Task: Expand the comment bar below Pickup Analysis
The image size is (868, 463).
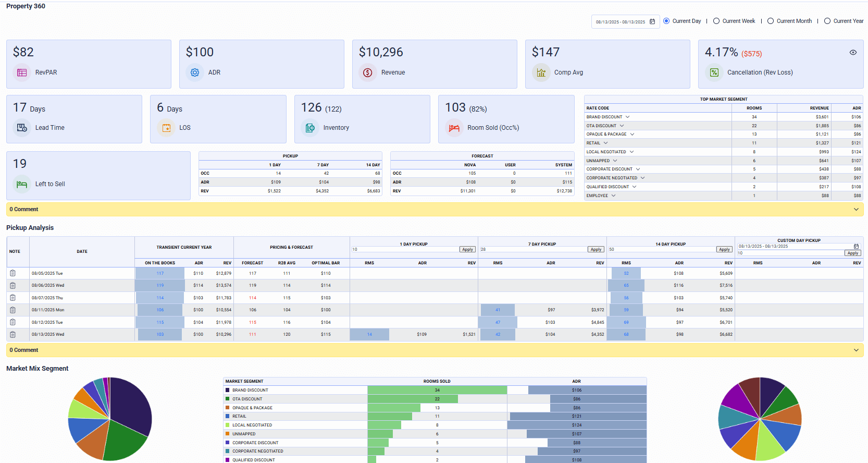Action: point(856,350)
